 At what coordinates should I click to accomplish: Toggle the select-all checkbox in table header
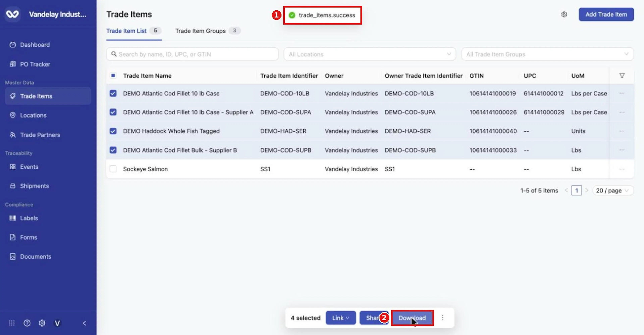pyautogui.click(x=113, y=76)
